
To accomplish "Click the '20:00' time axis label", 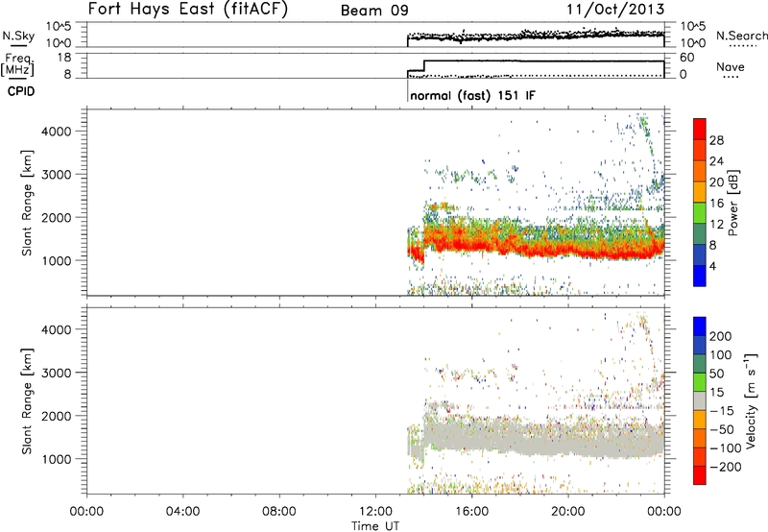I will point(568,512).
